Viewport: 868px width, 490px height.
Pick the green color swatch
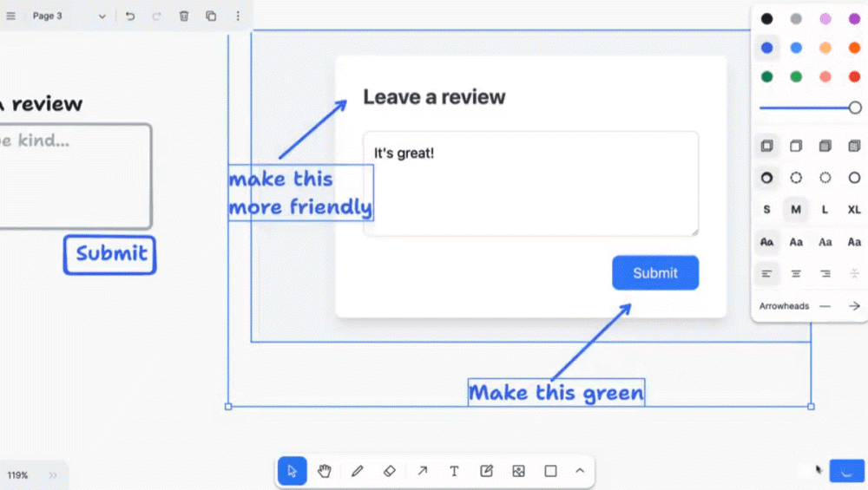796,77
